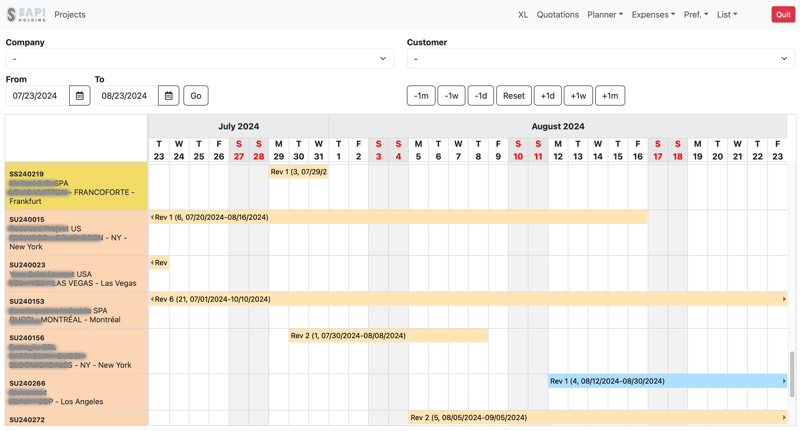The image size is (800, 431).
Task: Shift range forward one week
Action: tap(578, 96)
